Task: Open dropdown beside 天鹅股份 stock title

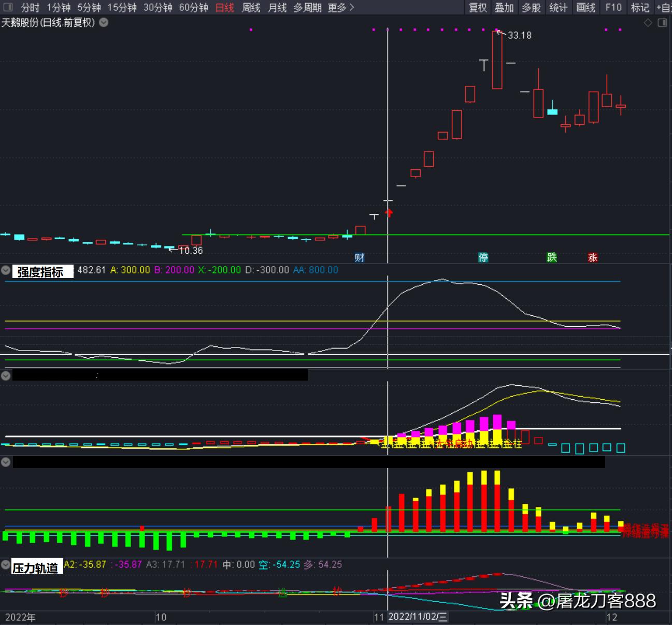Action: coord(104,22)
